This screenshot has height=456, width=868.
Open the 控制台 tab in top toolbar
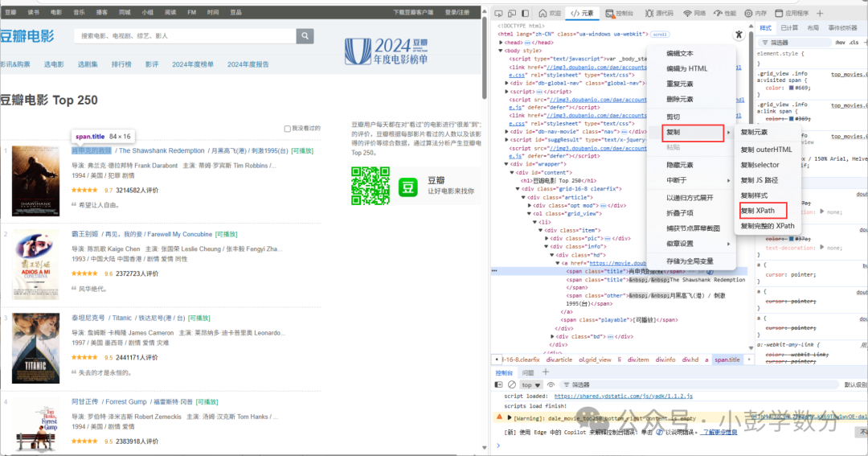tap(620, 14)
